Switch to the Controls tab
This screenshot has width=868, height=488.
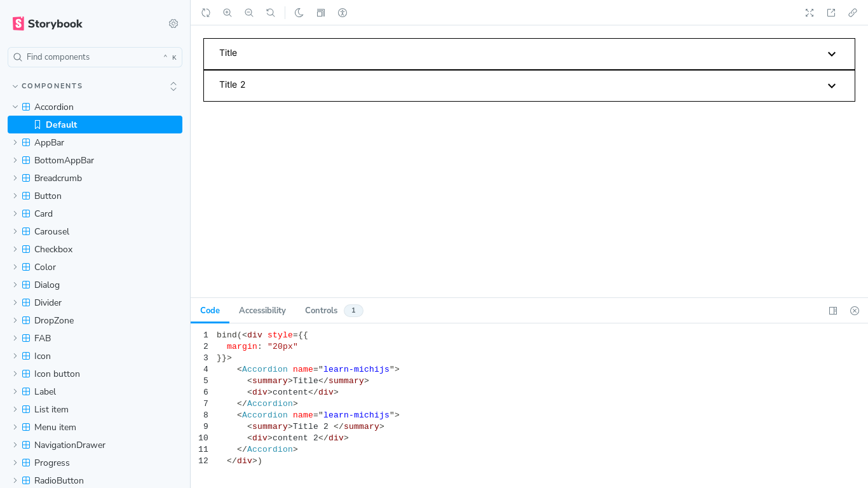[x=334, y=311]
